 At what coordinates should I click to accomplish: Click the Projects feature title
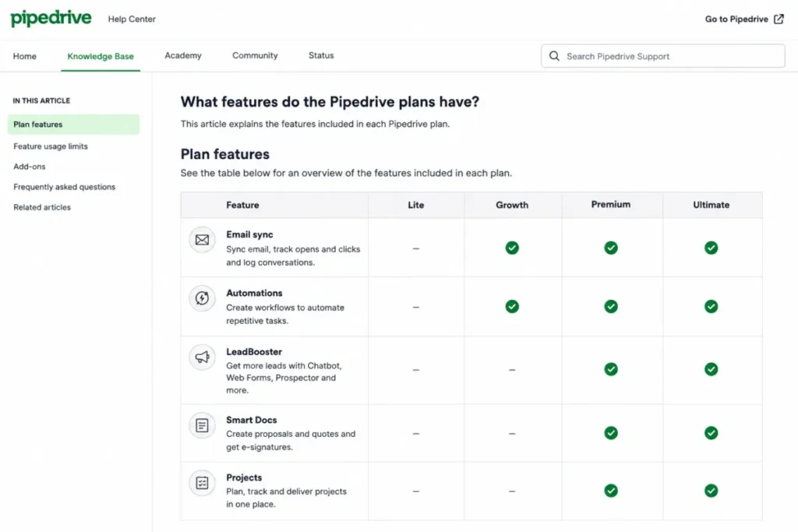pyautogui.click(x=244, y=477)
